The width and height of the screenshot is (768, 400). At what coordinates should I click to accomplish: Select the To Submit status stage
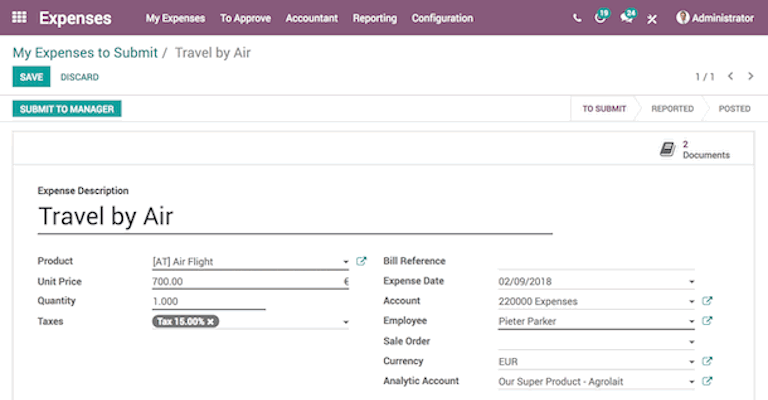tap(604, 109)
